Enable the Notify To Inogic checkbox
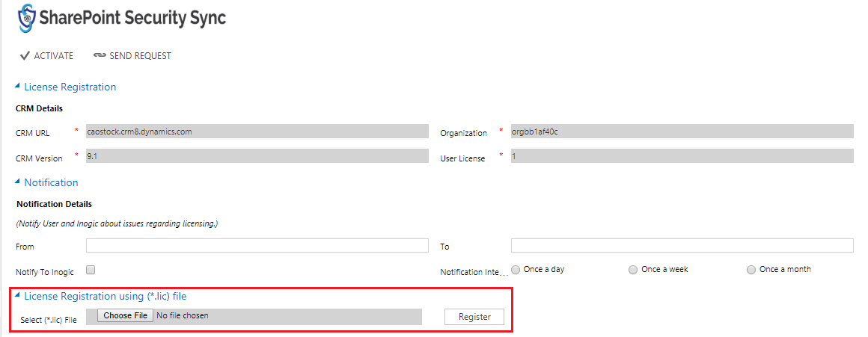Viewport: 868px width, 337px height. point(91,270)
